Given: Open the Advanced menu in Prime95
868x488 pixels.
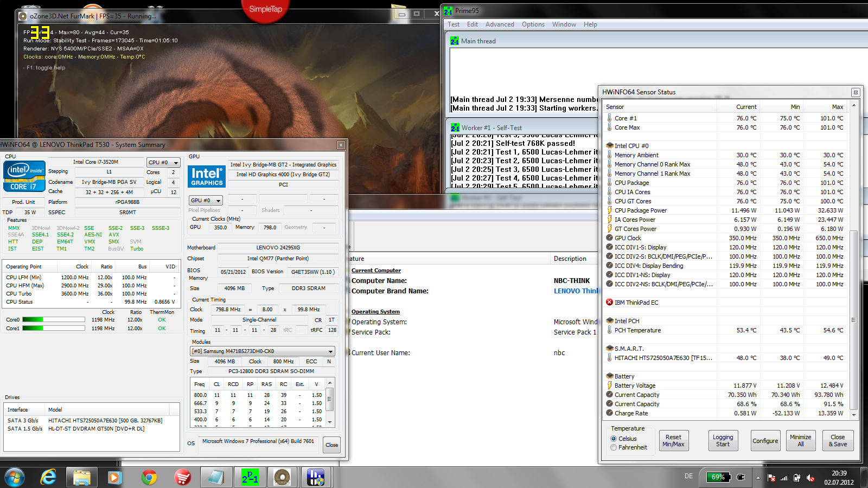Looking at the screenshot, I should coord(500,24).
